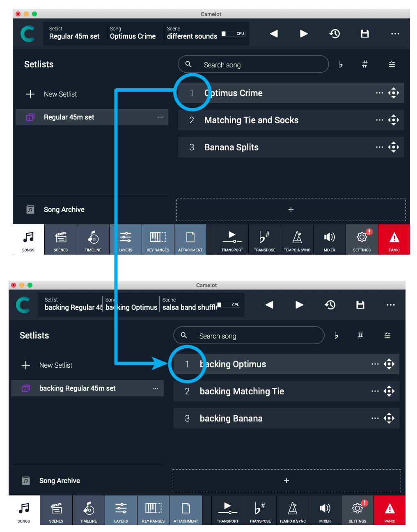Open options dots for Banana Splits

(380, 147)
